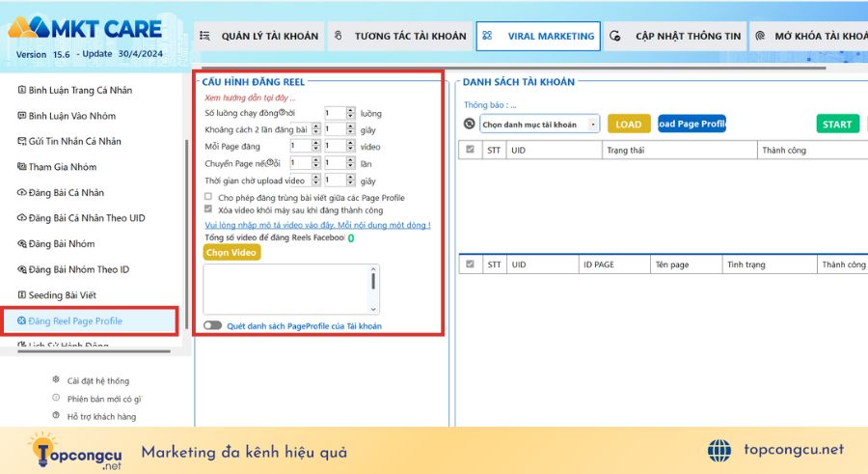Click the refresh icon beside the account category dropdown
Screen dimensions: 868x474
pyautogui.click(x=469, y=124)
